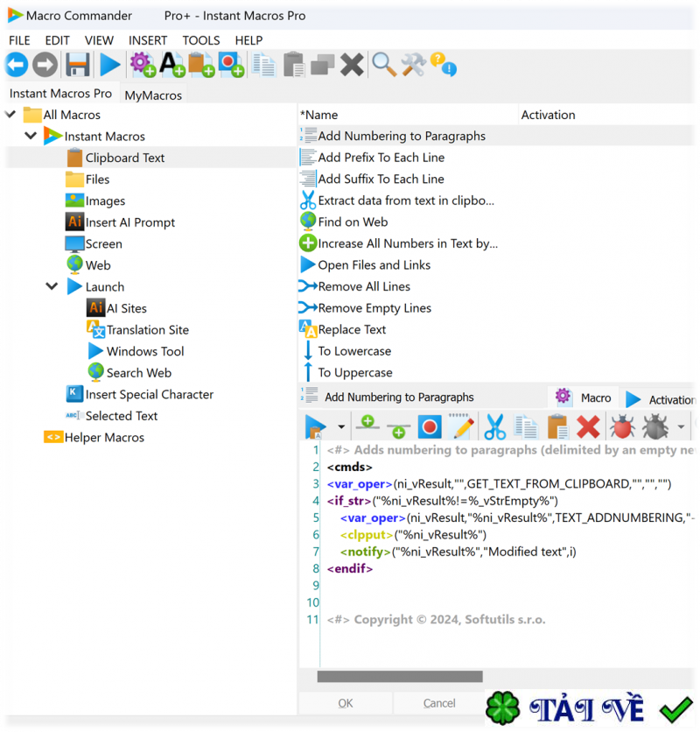
Task: Open dropdown arrow next to editor play icon
Action: [x=341, y=426]
